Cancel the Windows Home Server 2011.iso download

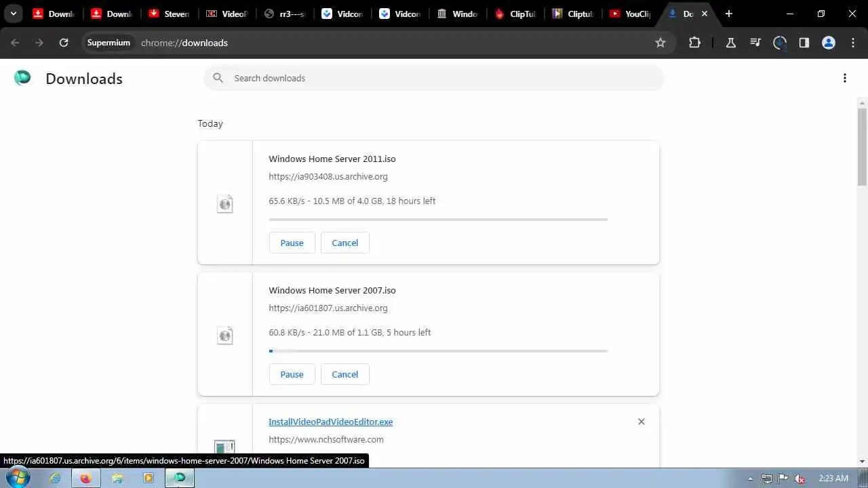tap(345, 243)
